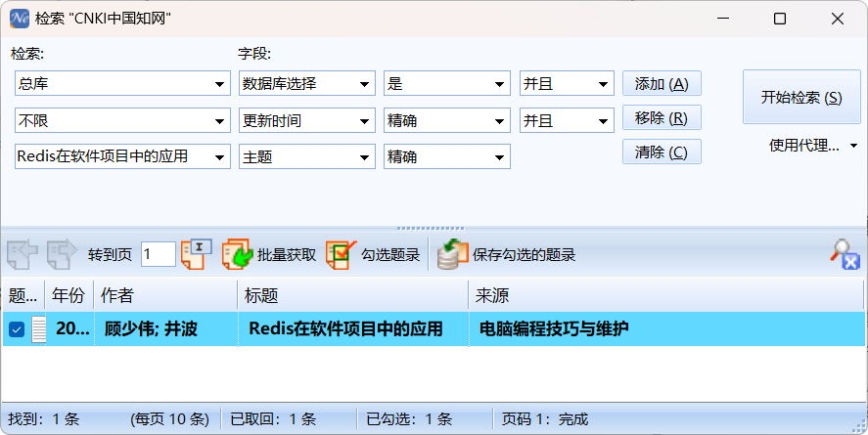Open the 是 match dropdown
Screen dimensions: 868x435
pos(499,84)
